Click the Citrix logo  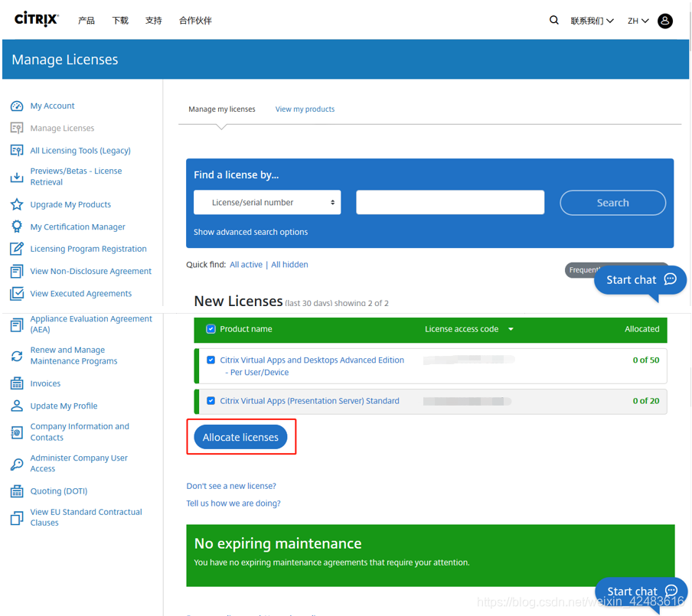point(37,20)
